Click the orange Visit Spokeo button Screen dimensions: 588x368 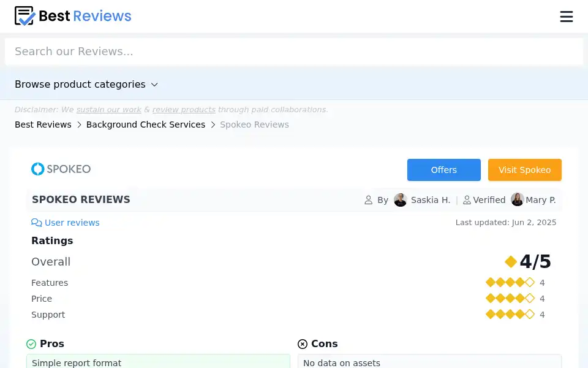click(525, 170)
